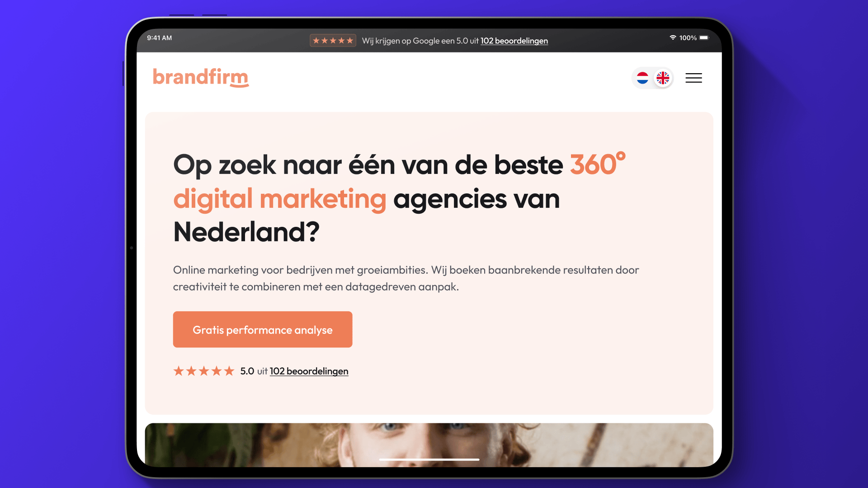
Task: Open 102 beoordelingen link in top banner
Action: click(514, 41)
